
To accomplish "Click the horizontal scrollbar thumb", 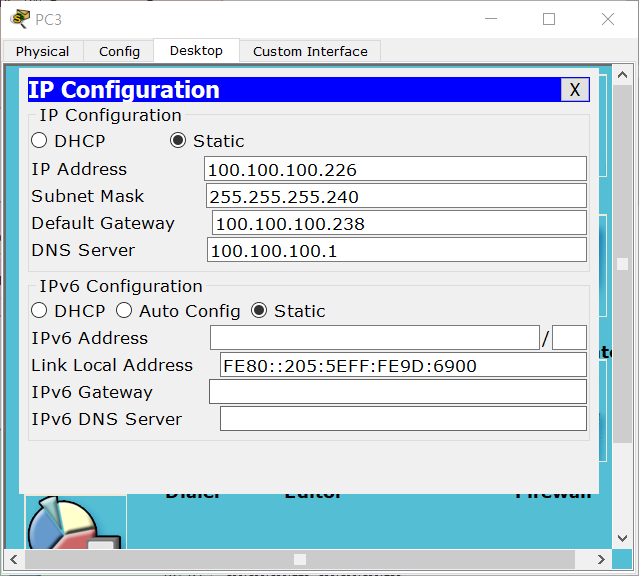I will click(x=300, y=559).
